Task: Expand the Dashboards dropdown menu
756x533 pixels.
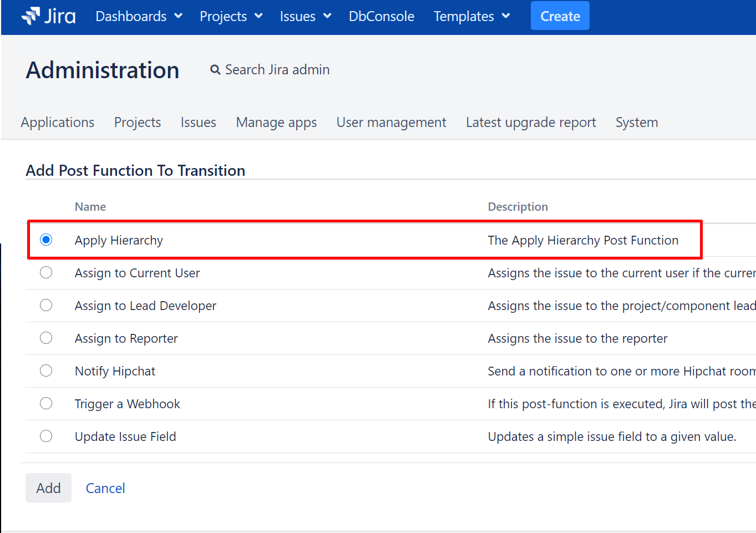Action: 139,16
